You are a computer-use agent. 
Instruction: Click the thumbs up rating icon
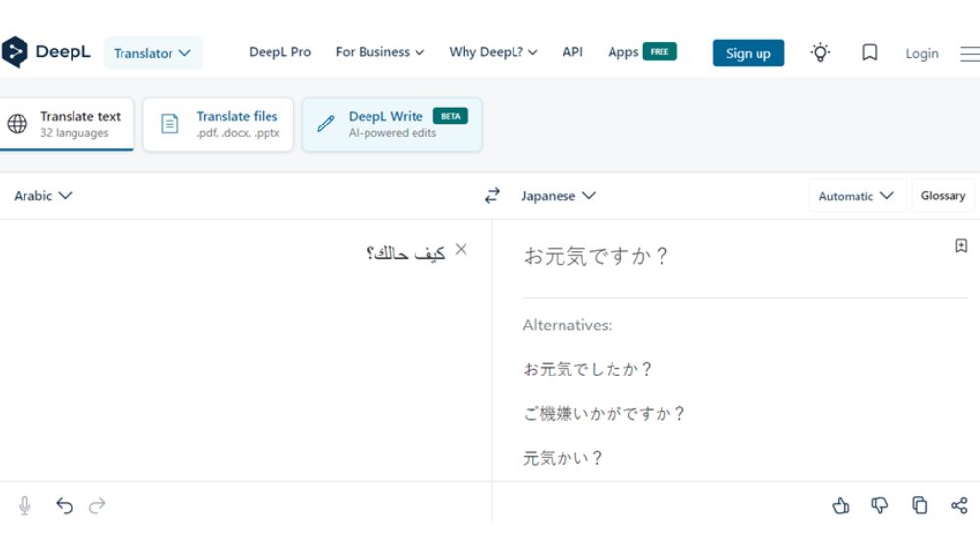841,506
